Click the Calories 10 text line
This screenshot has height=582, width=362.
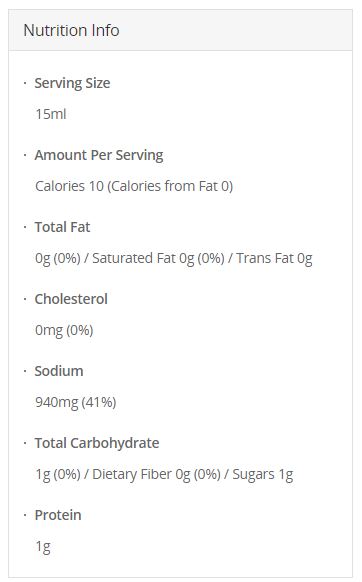[x=134, y=186]
